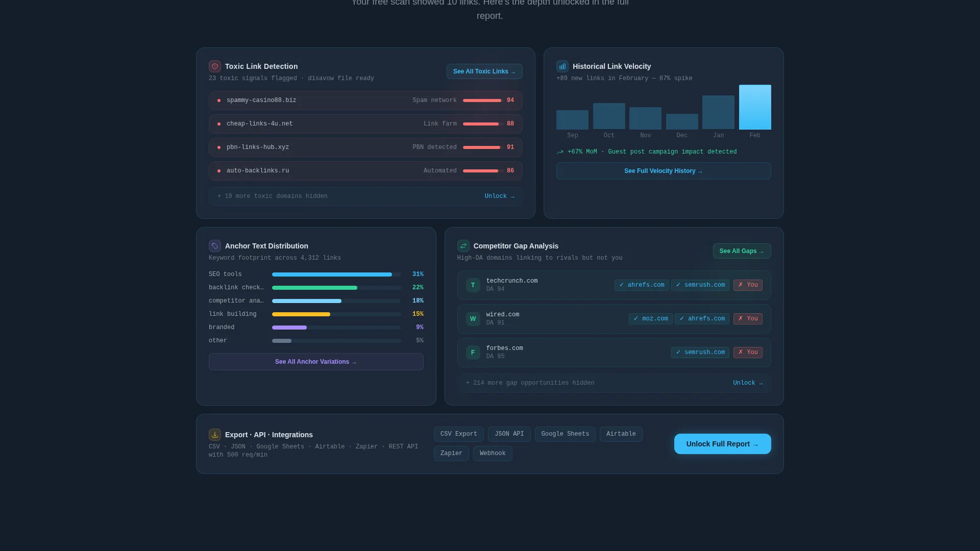Unlock the 214 hidden gap opportunities

(x=748, y=383)
